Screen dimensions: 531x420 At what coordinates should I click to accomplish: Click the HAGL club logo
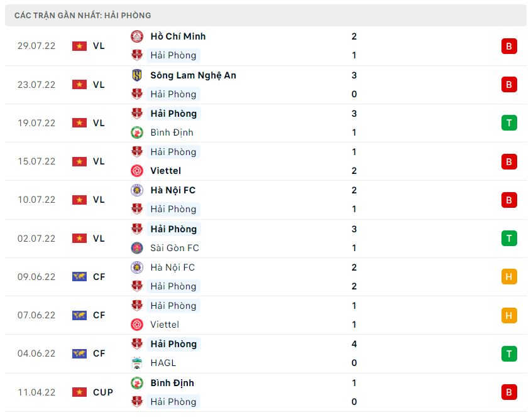pos(136,363)
